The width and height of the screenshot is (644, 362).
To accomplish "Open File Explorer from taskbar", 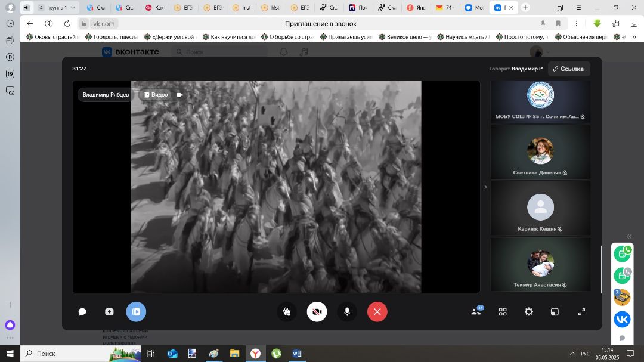I will (234, 354).
